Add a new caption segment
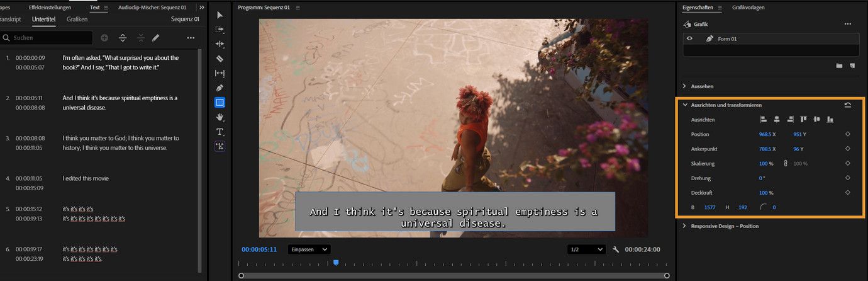The height and width of the screenshot is (281, 868). (x=104, y=38)
